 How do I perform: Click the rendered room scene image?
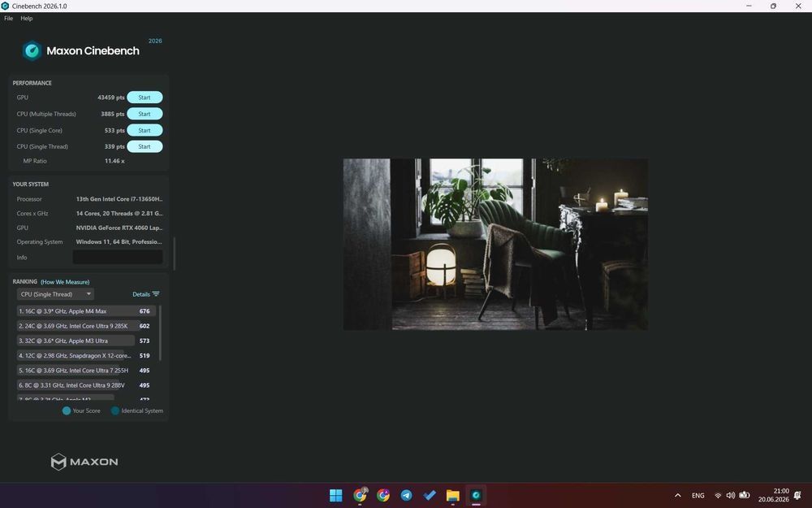[x=495, y=244]
